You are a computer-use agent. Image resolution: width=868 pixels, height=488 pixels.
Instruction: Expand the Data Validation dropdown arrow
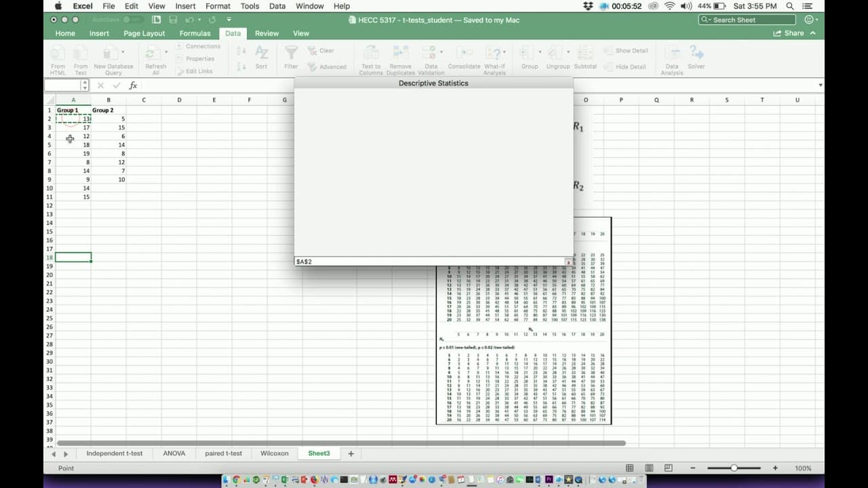pyautogui.click(x=441, y=52)
